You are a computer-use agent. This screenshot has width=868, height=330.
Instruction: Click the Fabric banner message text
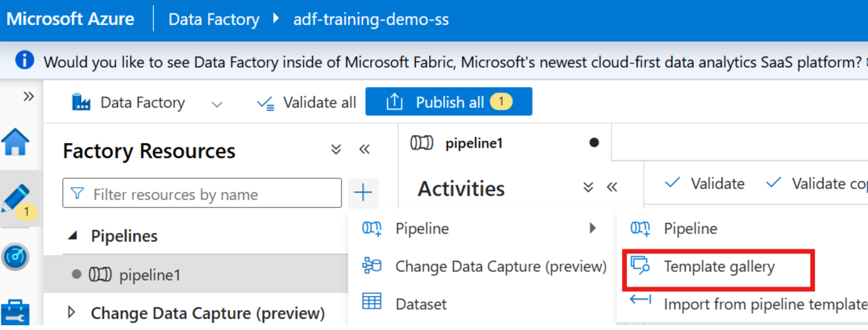453,62
